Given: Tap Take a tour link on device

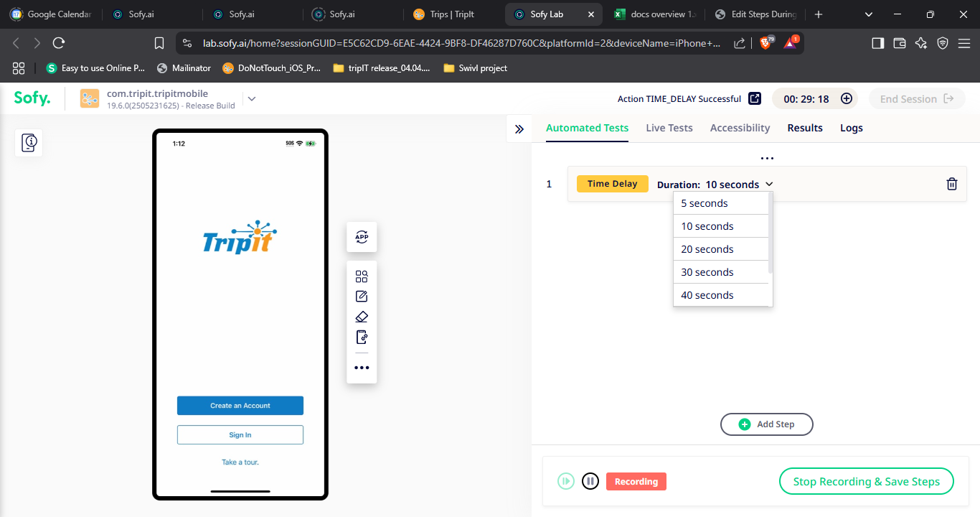Looking at the screenshot, I should click(240, 462).
